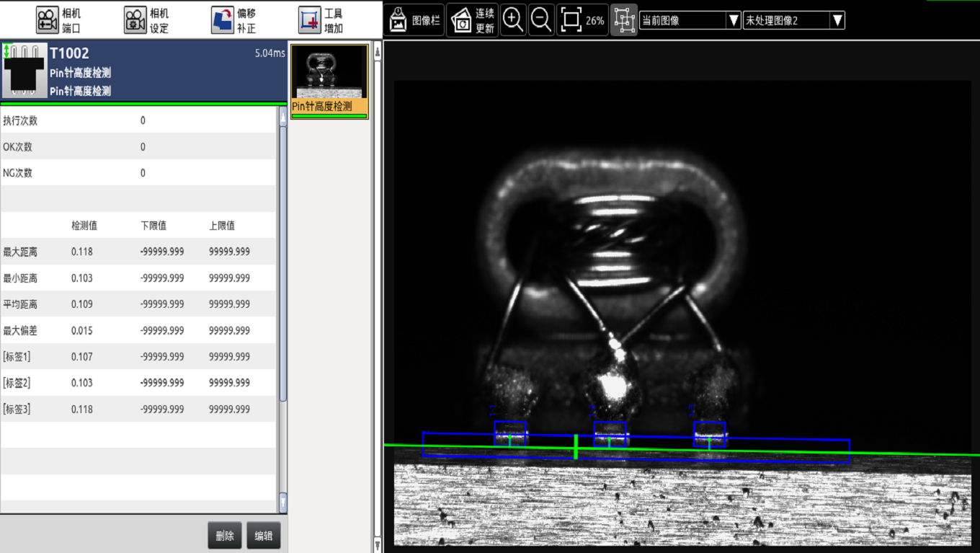Click the 最大偏差 lower limit -99999.999
This screenshot has width=980, height=553.
click(162, 330)
